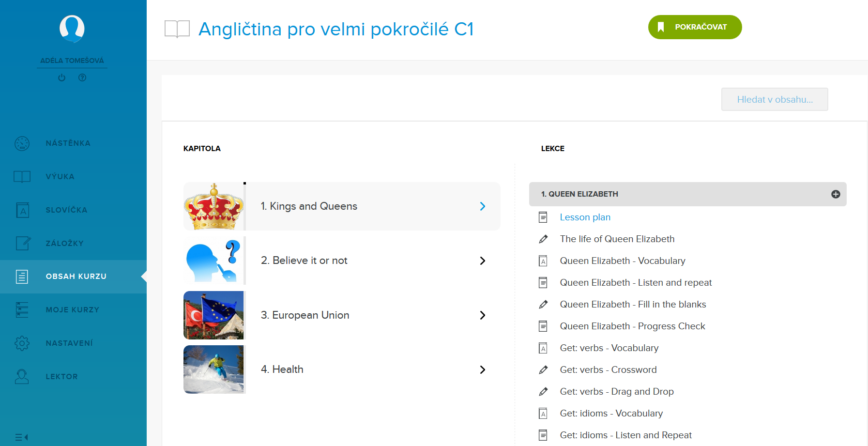Click the Nastavení gear icon
The image size is (868, 446).
pos(22,343)
